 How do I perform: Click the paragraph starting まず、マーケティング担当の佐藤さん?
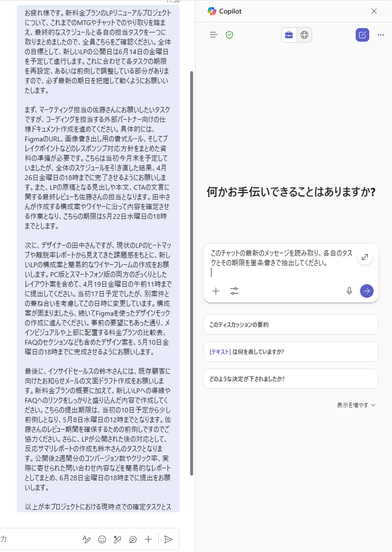[x=98, y=168]
